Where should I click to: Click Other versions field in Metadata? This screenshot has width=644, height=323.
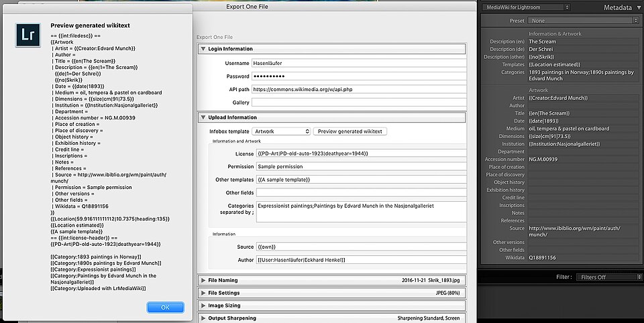pos(584,242)
